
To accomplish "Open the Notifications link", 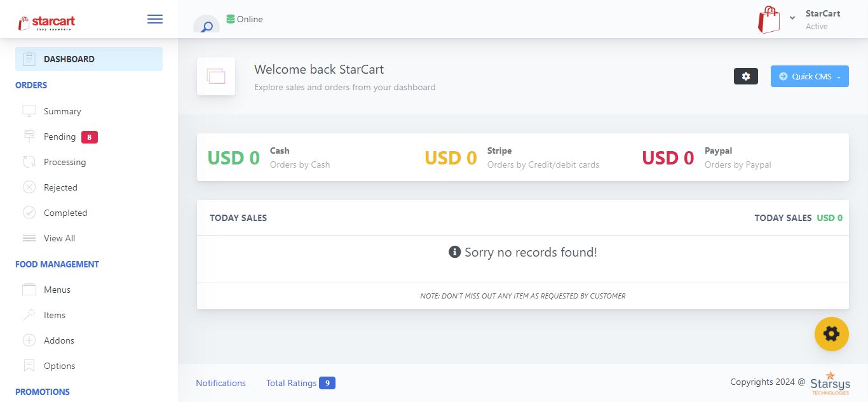I will click(x=220, y=383).
